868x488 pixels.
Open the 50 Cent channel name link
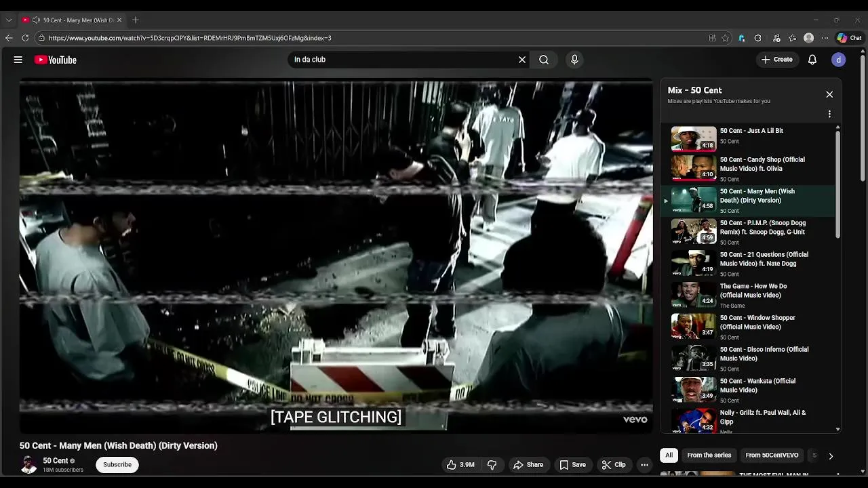56,461
